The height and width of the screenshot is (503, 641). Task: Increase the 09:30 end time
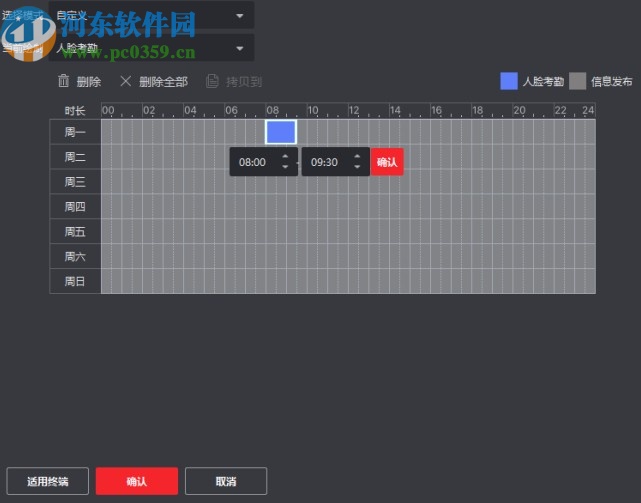point(357,157)
